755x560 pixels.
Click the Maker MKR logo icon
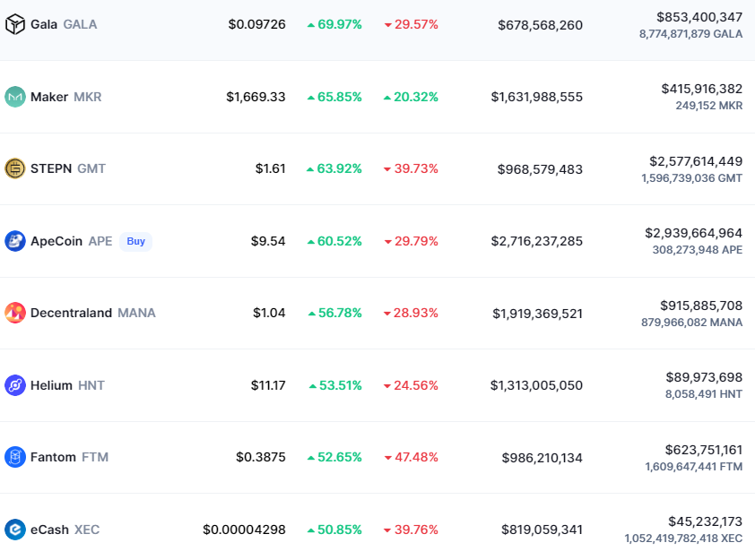point(15,97)
